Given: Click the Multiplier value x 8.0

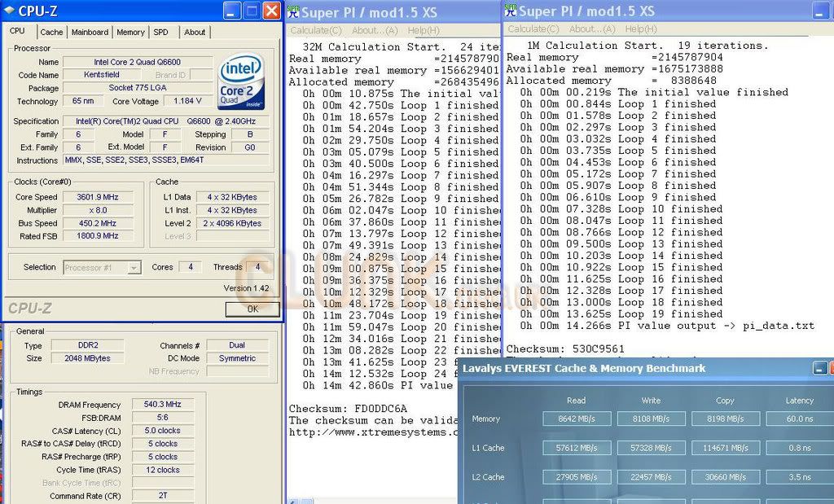Looking at the screenshot, I should coord(98,210).
